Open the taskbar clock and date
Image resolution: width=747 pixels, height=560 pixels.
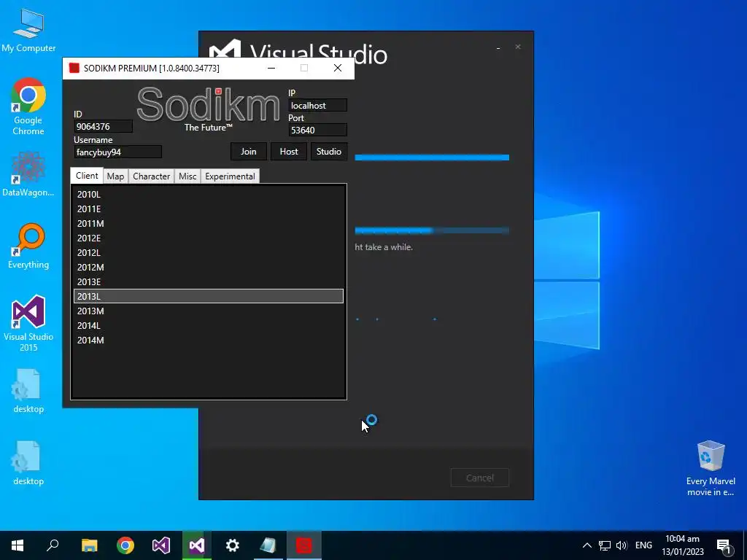(682, 545)
